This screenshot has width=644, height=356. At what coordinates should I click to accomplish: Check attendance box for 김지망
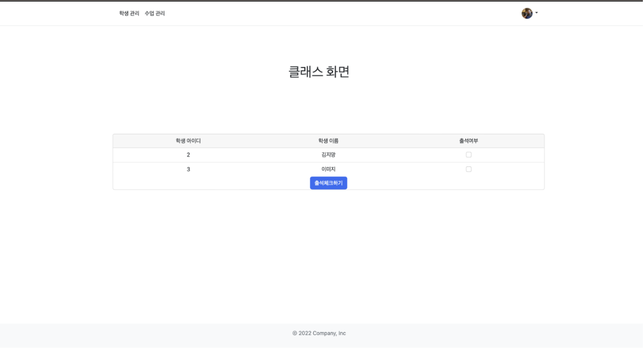coord(469,155)
